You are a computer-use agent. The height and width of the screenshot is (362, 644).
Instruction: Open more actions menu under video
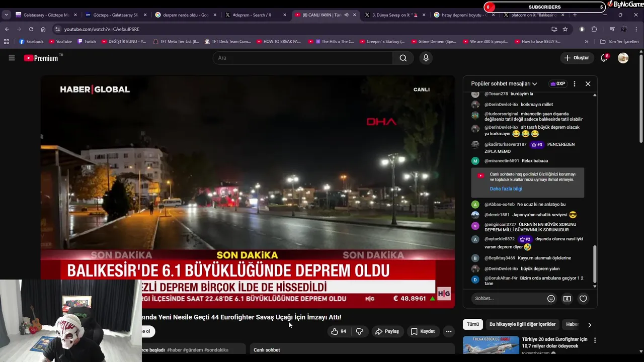point(449,331)
